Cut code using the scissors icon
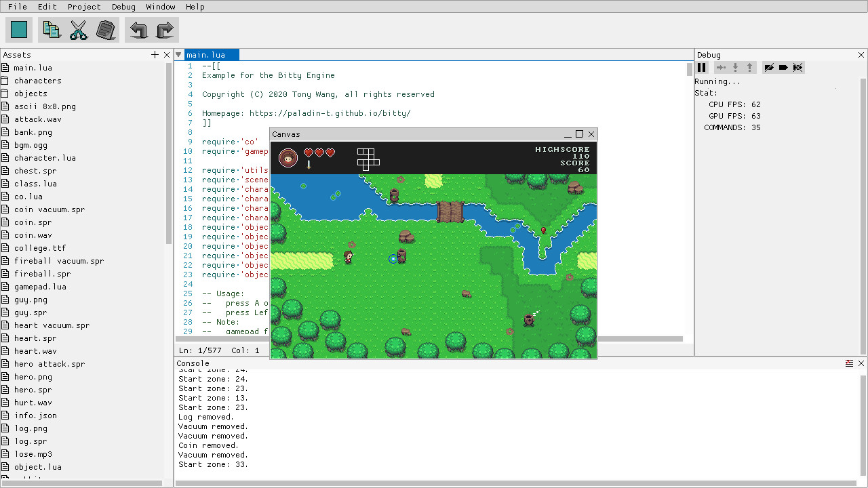 (78, 29)
